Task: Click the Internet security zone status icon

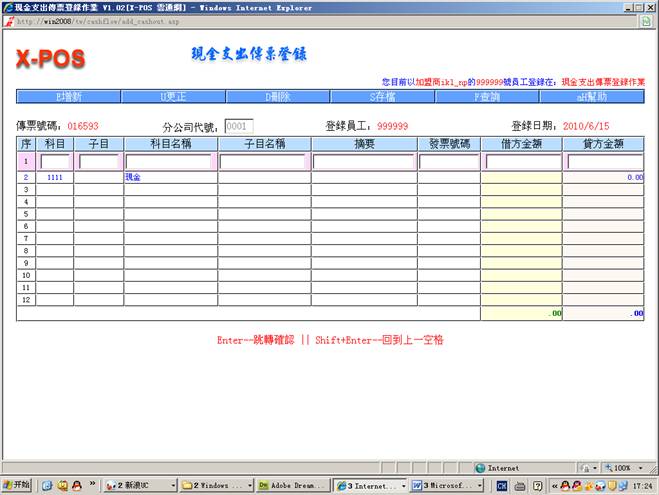Action: [481, 467]
